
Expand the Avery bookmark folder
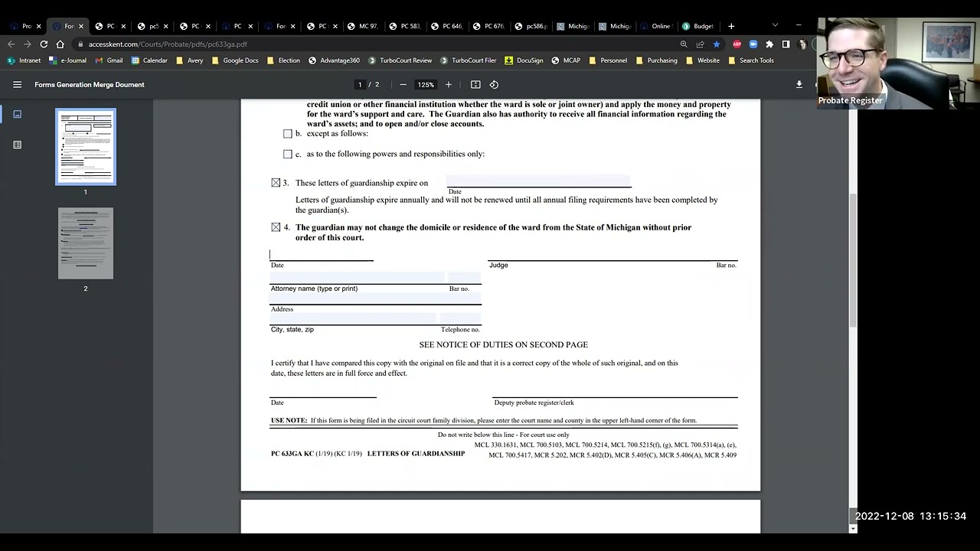point(190,60)
